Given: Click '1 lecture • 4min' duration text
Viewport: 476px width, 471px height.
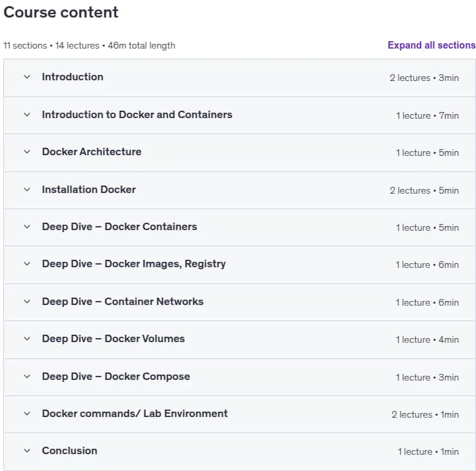Looking at the screenshot, I should 427,339.
